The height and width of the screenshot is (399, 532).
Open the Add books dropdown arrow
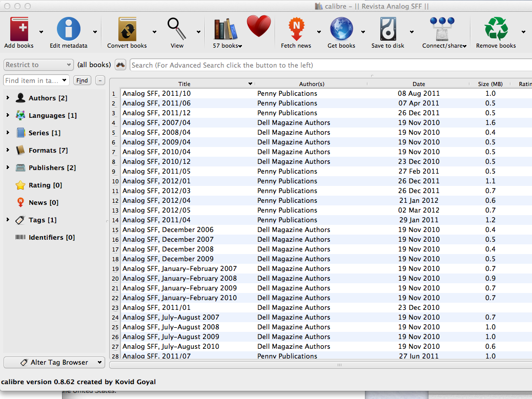pos(41,32)
